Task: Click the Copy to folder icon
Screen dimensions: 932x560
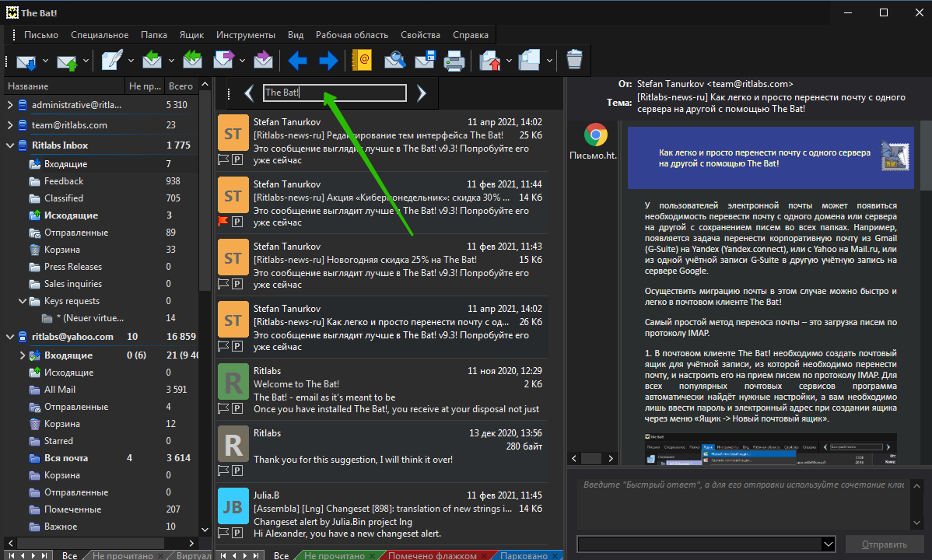Action: point(529,61)
